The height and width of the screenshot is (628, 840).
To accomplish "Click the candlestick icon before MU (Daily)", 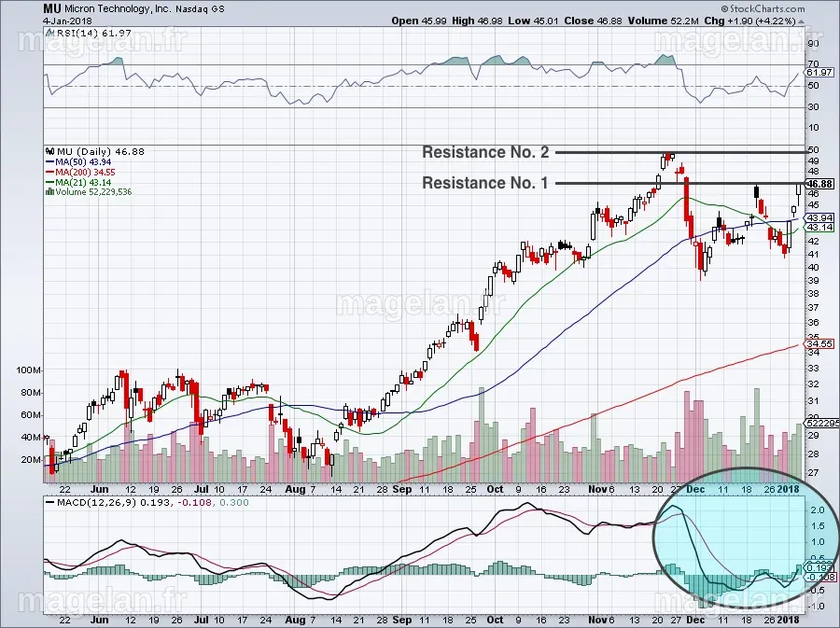I will point(51,151).
